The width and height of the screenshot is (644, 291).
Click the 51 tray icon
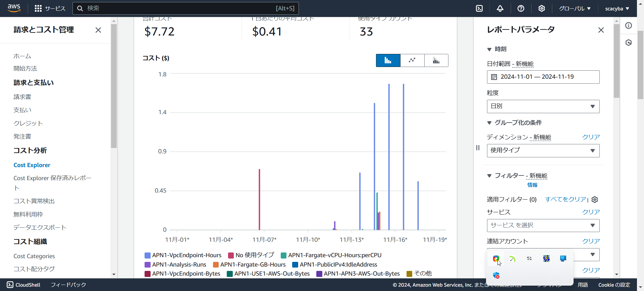(x=529, y=259)
